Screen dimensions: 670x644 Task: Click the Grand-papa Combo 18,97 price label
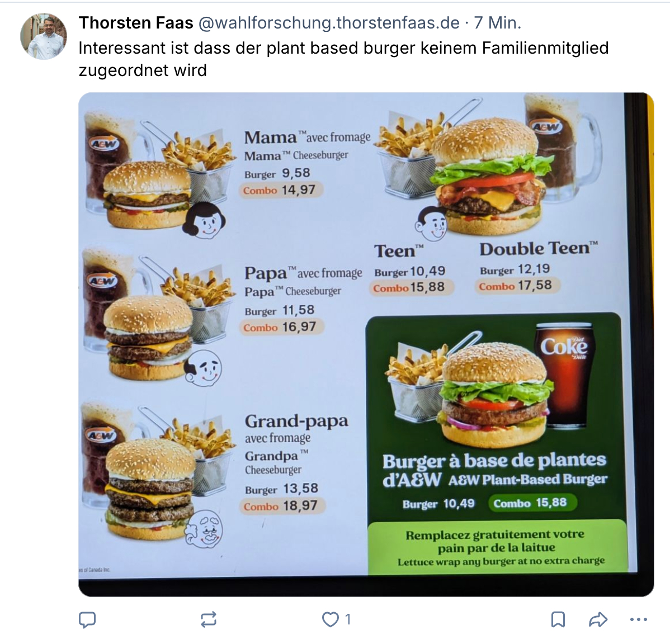pyautogui.click(x=282, y=506)
